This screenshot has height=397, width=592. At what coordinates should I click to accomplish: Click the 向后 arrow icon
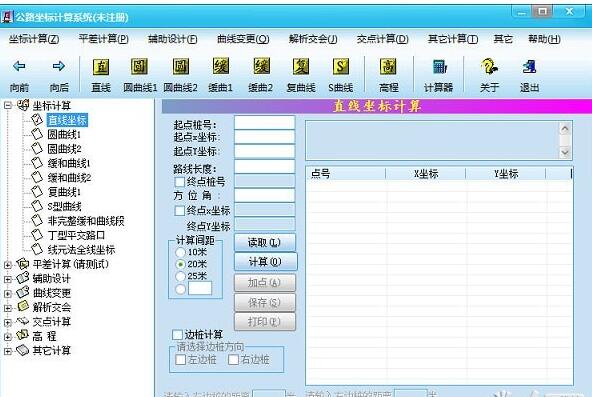(x=59, y=66)
